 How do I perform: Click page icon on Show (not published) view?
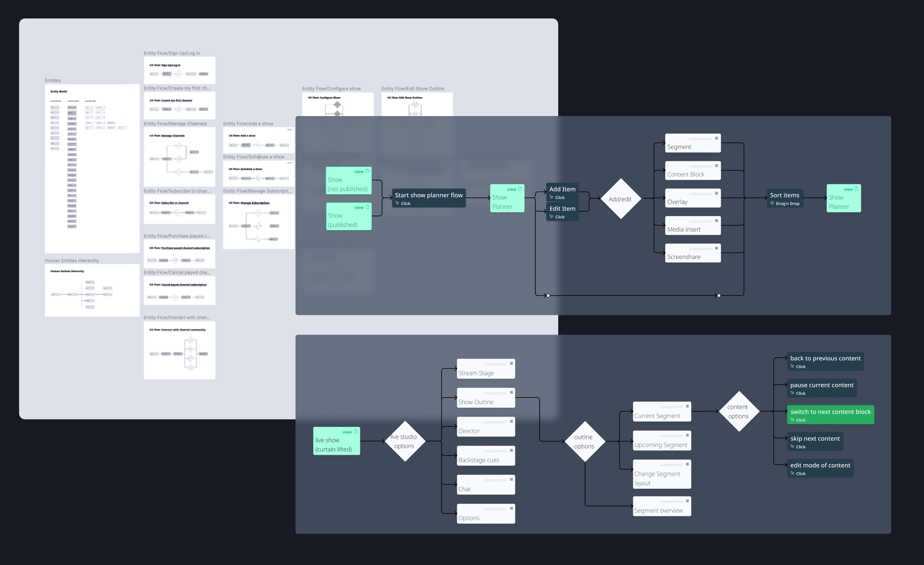coord(368,171)
